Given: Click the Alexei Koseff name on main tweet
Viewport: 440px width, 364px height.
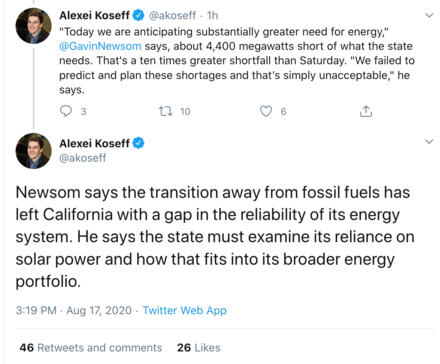Looking at the screenshot, I should pos(94,143).
